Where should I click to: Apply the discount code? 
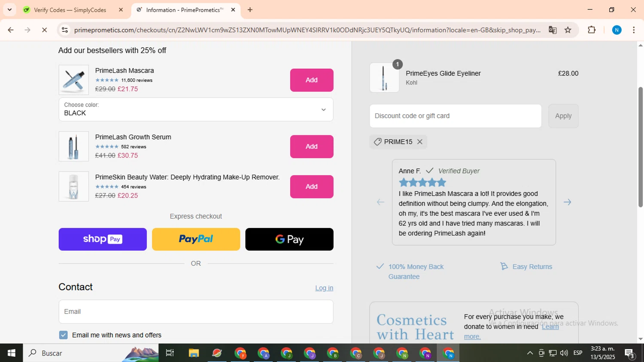coord(563,116)
